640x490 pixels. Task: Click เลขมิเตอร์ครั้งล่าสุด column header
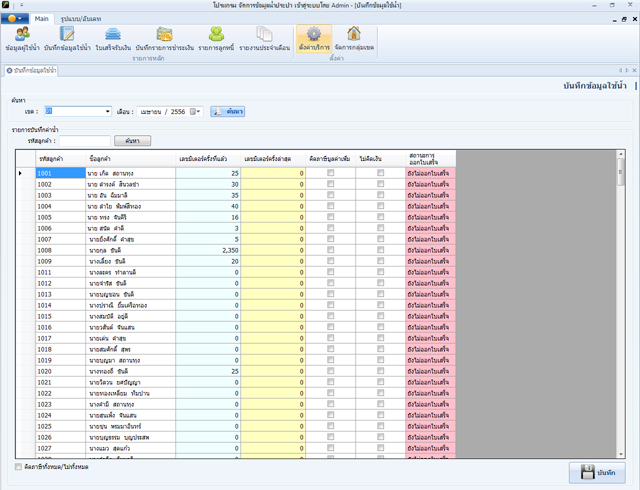(273, 158)
